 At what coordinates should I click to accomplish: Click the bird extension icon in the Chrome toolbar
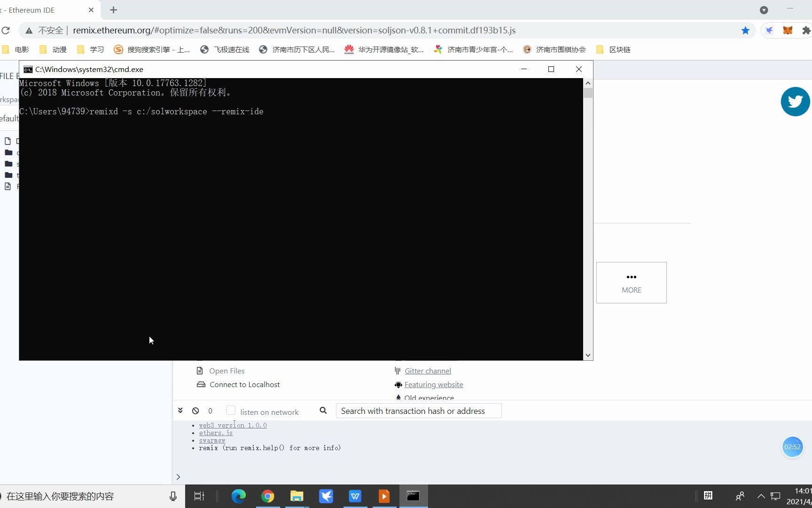769,31
